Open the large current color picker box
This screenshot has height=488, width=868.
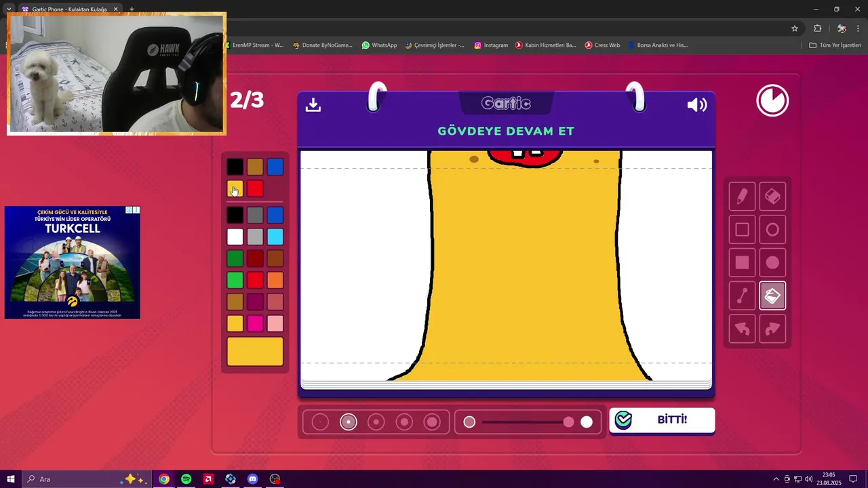click(255, 351)
